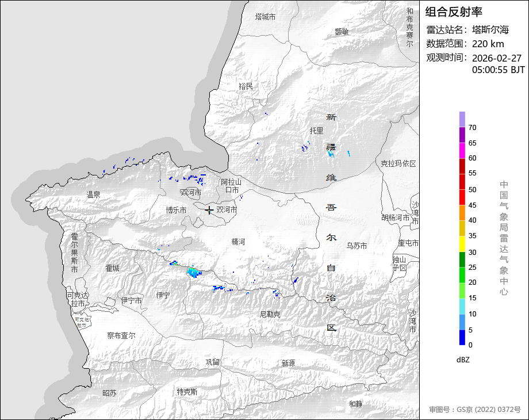529x420 pixels.
Task: Click the 220 km data range value
Action: point(488,44)
